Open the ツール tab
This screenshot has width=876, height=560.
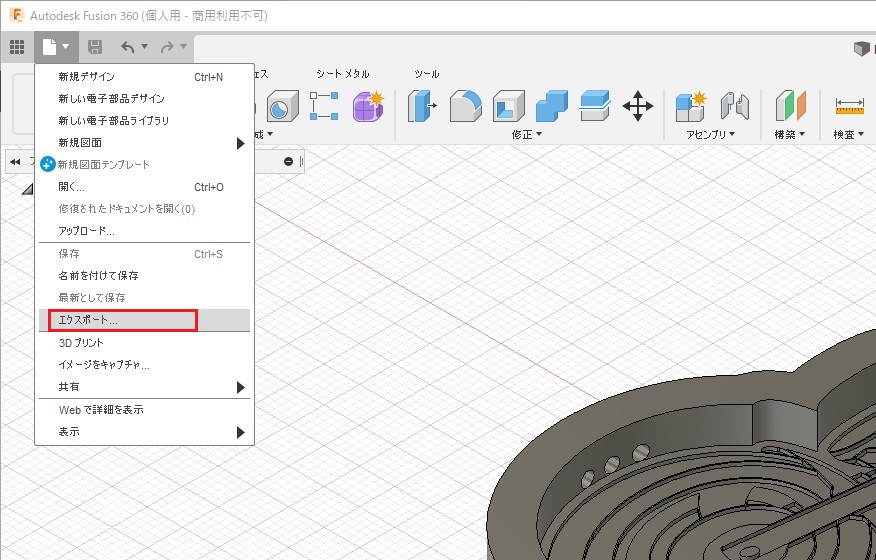point(427,74)
